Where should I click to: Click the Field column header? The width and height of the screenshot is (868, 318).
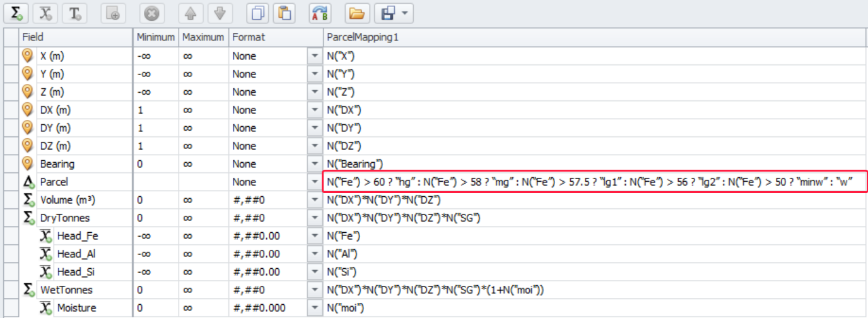click(x=76, y=37)
